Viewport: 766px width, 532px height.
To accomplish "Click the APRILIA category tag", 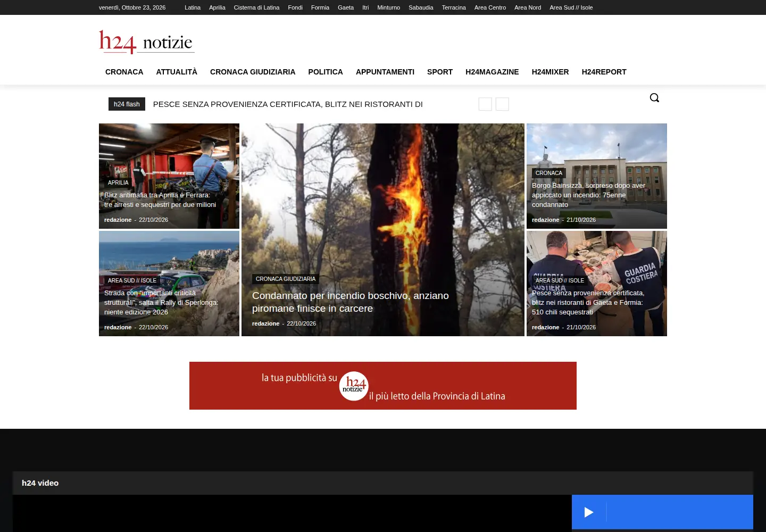I will click(118, 182).
